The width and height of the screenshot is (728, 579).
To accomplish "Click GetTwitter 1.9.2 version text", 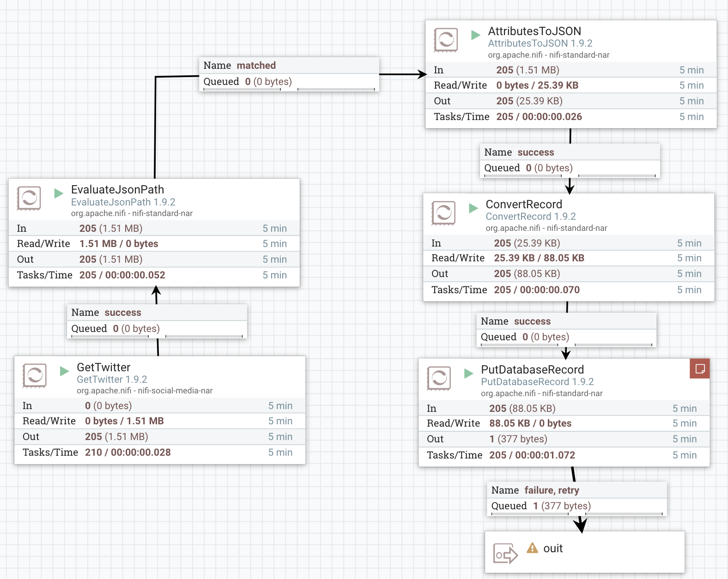I will pos(112,379).
